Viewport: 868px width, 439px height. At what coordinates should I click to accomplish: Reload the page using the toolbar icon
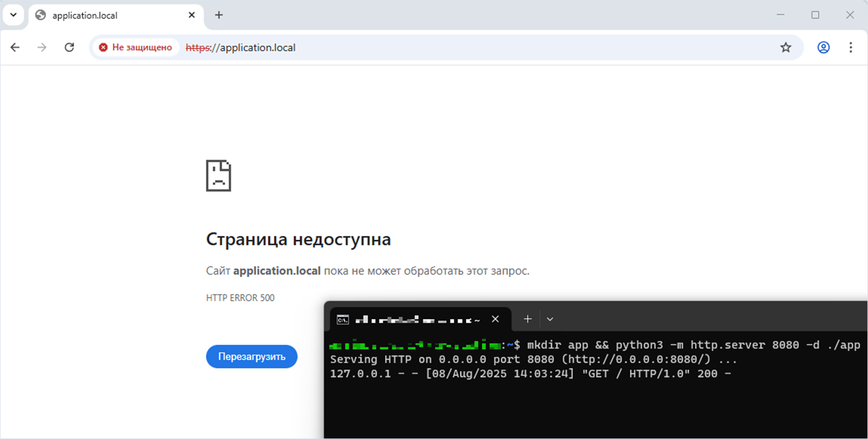click(x=69, y=47)
